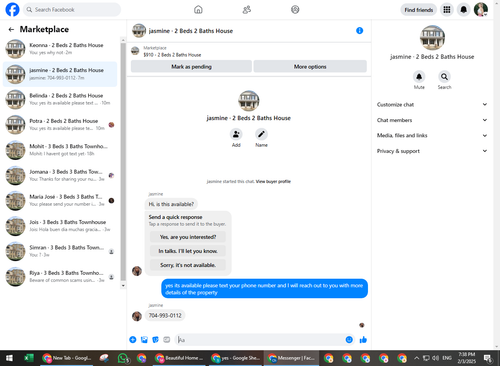Click the taskbar volume icon
This screenshot has width=500, height=366.
(x=435, y=358)
